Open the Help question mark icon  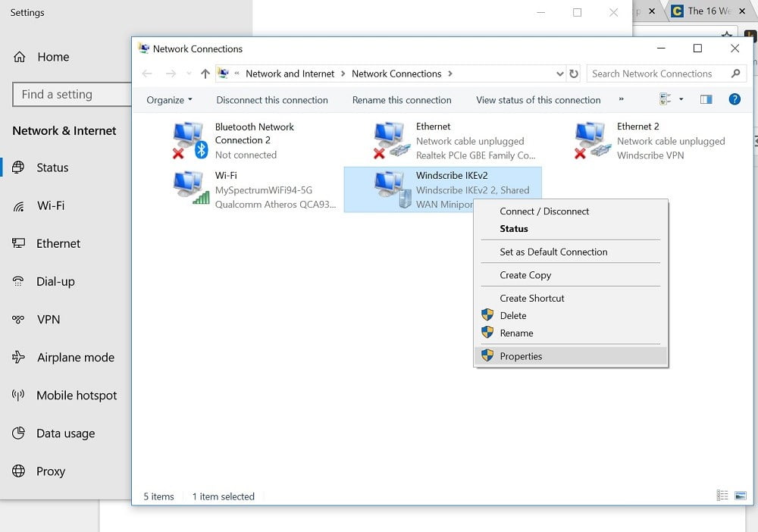coord(734,99)
